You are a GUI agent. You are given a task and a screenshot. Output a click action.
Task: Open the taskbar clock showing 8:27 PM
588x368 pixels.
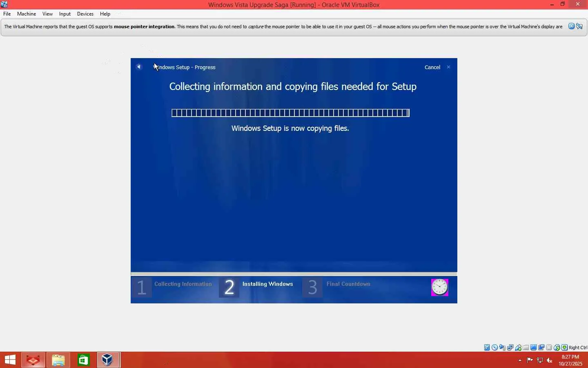pos(570,360)
